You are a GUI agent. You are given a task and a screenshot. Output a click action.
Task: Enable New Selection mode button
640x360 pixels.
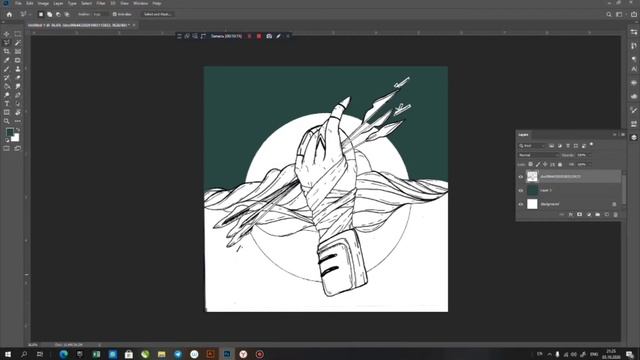pos(41,14)
